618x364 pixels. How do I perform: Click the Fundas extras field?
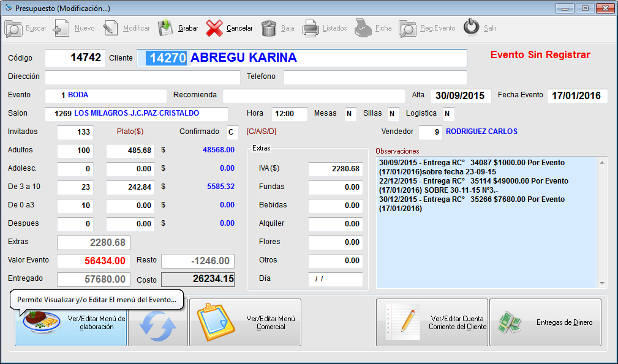[x=336, y=187]
